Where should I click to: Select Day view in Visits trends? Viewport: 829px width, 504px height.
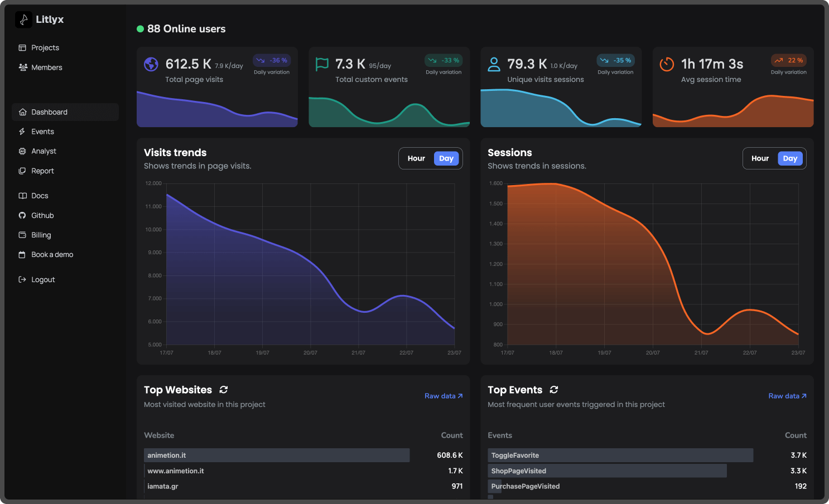click(x=446, y=158)
